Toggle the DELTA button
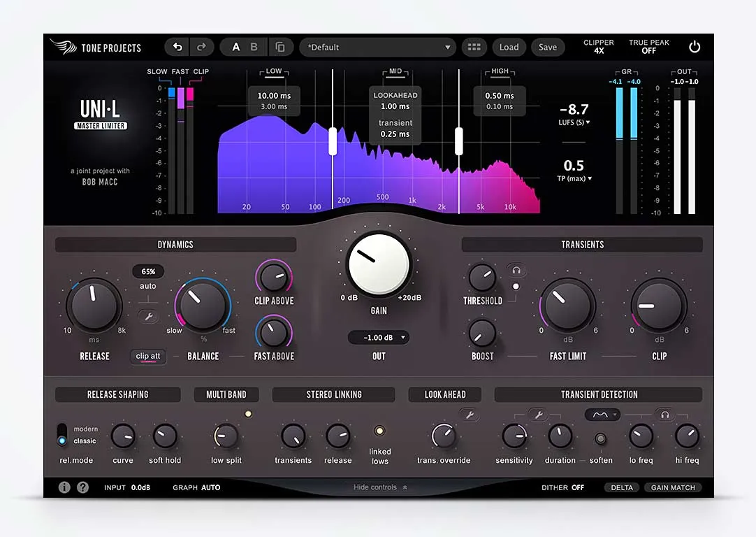 click(622, 487)
